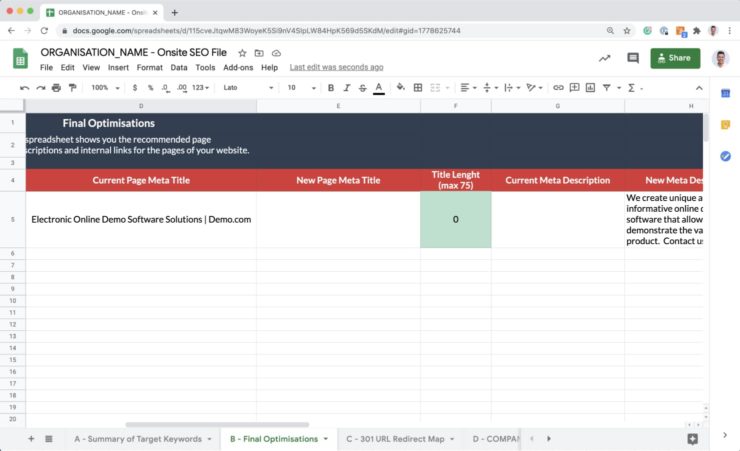Select the Title Length cell showing 0
This screenshot has width=740, height=451.
click(x=455, y=219)
